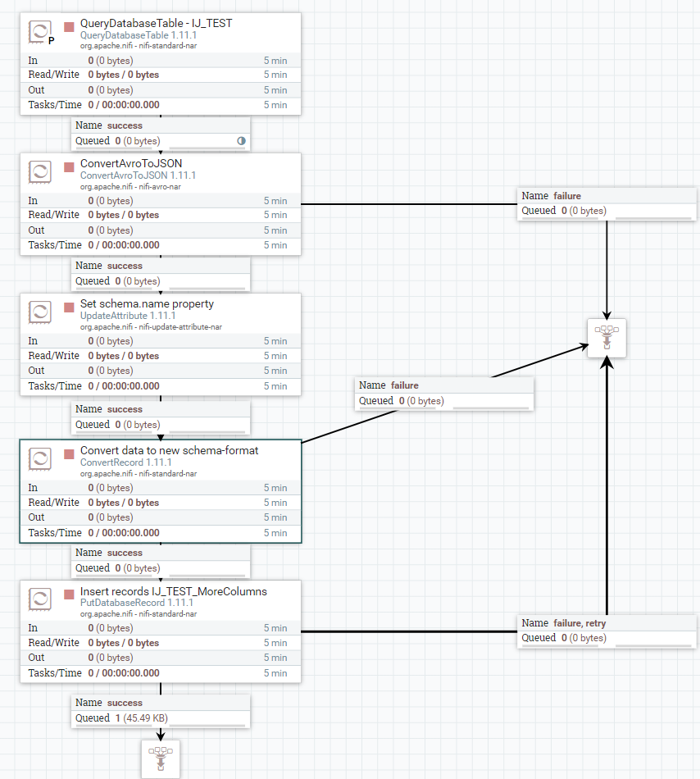Image resolution: width=700 pixels, height=779 pixels.
Task: Click Read/Write row of ConvertAvroToJSON stats
Action: [x=161, y=215]
